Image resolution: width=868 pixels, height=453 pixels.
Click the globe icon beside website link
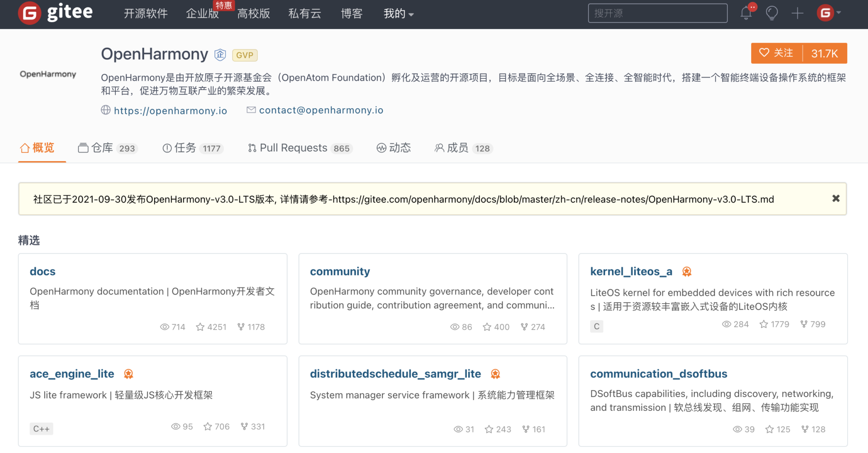click(x=105, y=110)
